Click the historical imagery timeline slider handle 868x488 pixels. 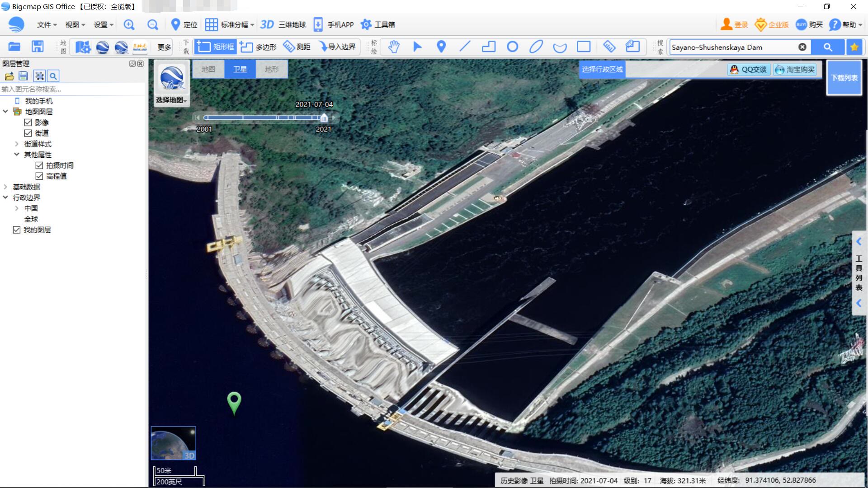click(324, 118)
